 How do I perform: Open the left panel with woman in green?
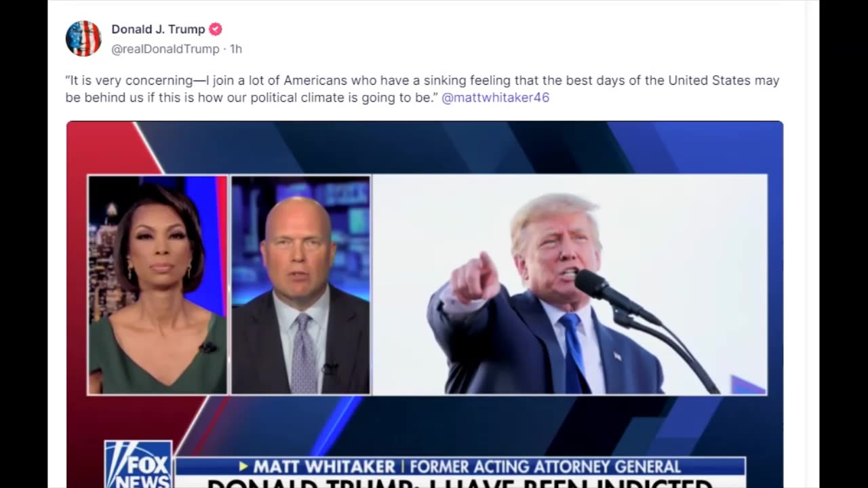158,285
